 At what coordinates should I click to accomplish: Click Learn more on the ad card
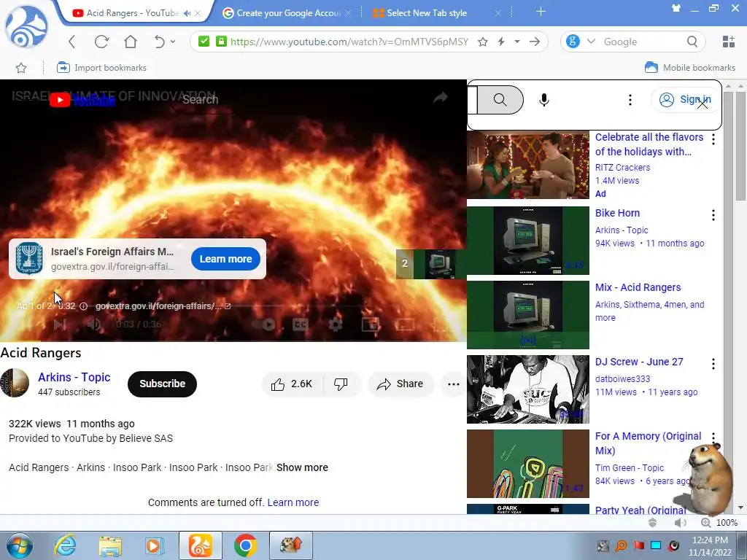(225, 259)
